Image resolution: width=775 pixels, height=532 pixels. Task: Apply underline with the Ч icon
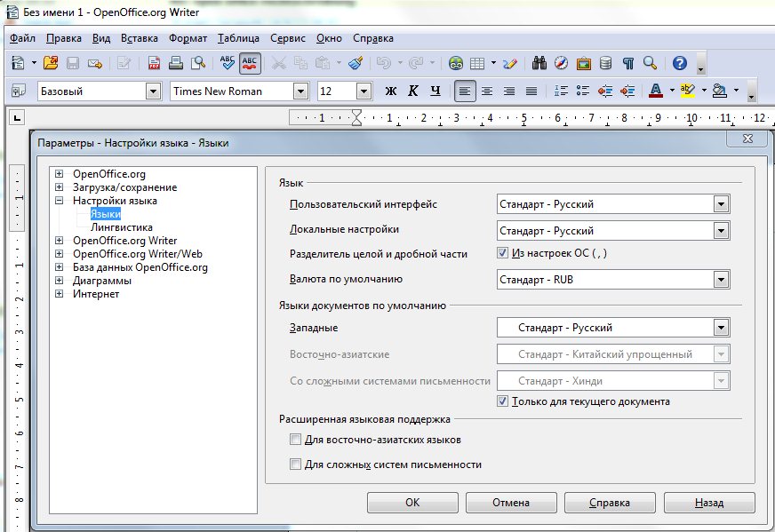coord(435,91)
